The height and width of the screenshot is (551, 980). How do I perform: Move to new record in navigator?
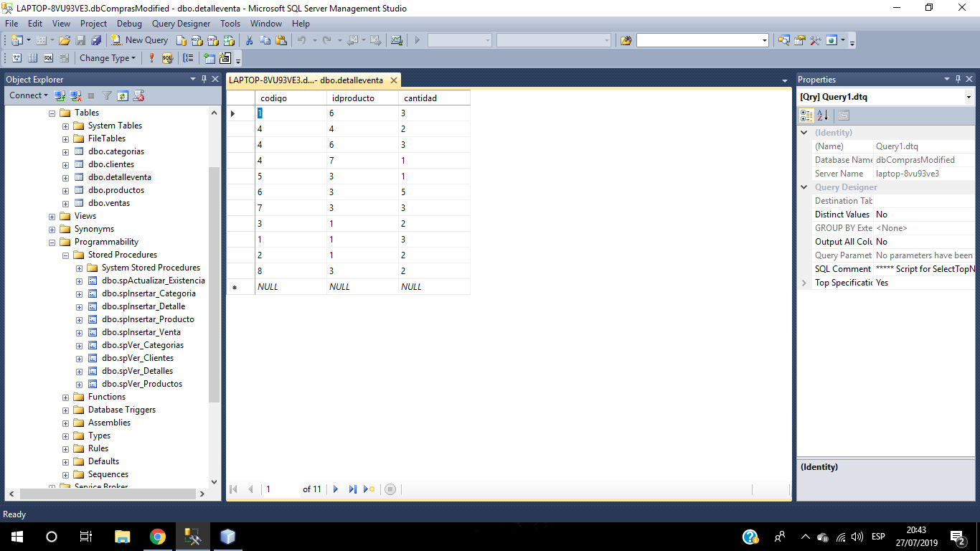click(369, 489)
